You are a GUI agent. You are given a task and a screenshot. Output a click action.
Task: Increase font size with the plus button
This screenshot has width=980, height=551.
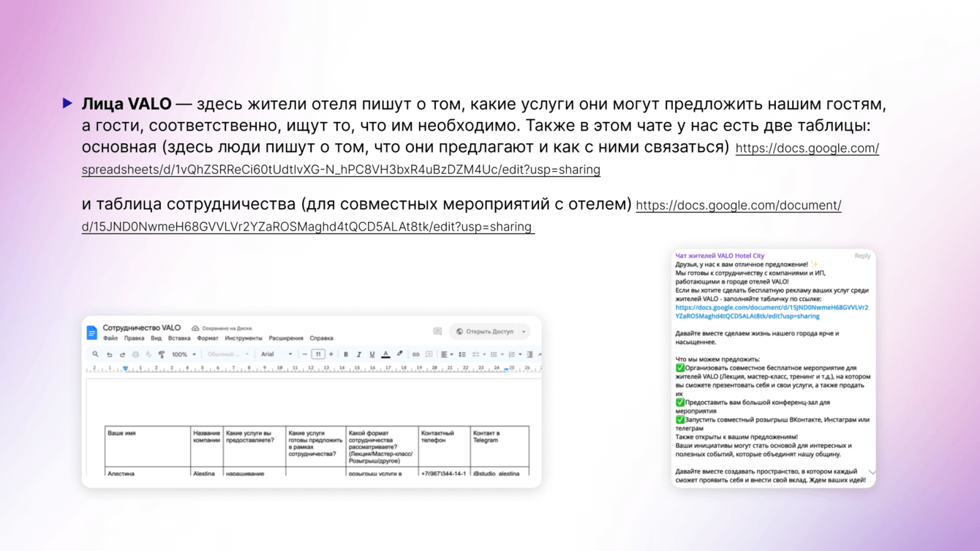pyautogui.click(x=331, y=354)
